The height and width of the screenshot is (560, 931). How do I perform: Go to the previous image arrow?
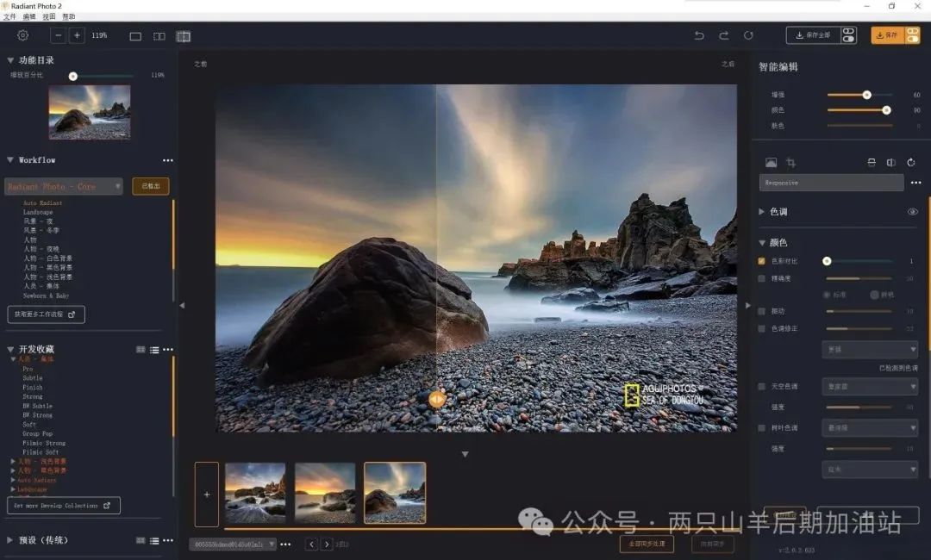coord(312,544)
